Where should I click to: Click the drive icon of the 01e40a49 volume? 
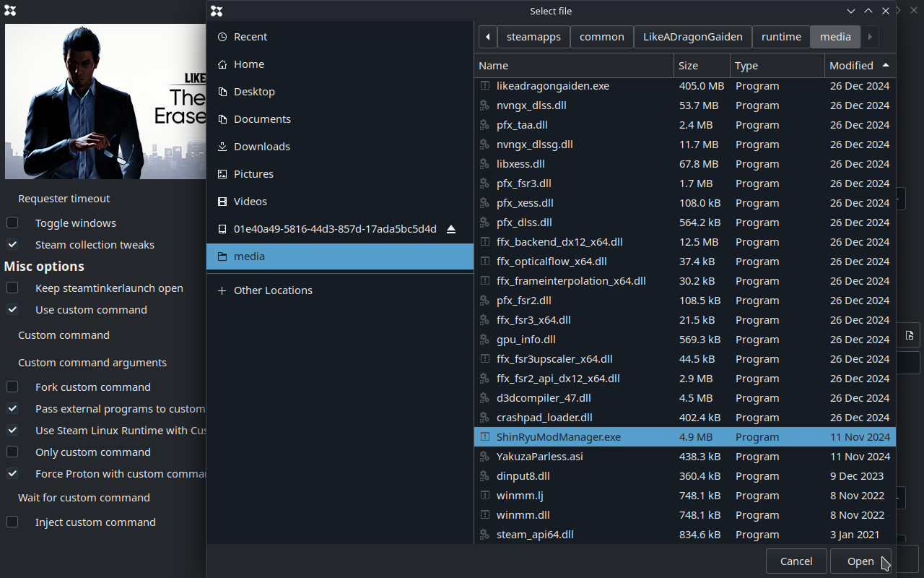(222, 229)
